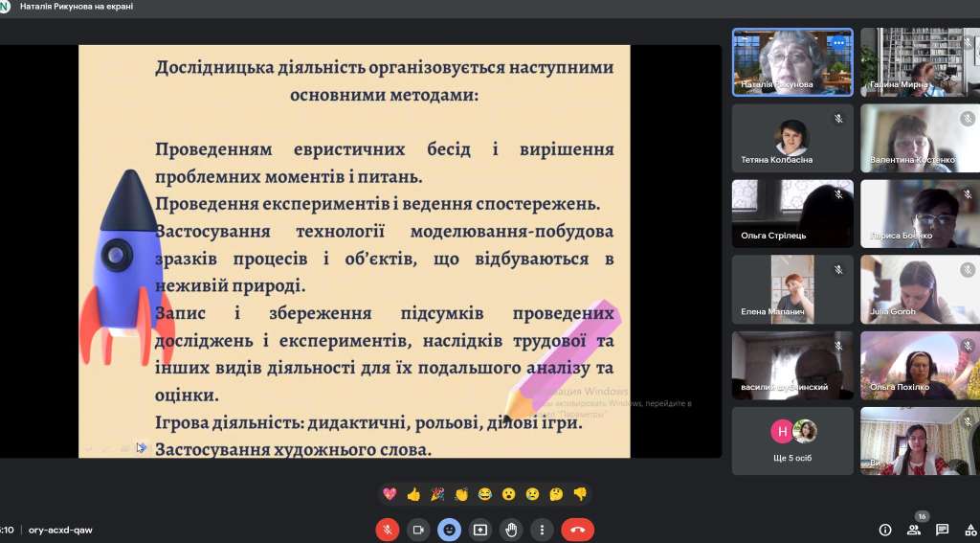Send the thumbs up reaction
The height and width of the screenshot is (543, 980).
[413, 494]
